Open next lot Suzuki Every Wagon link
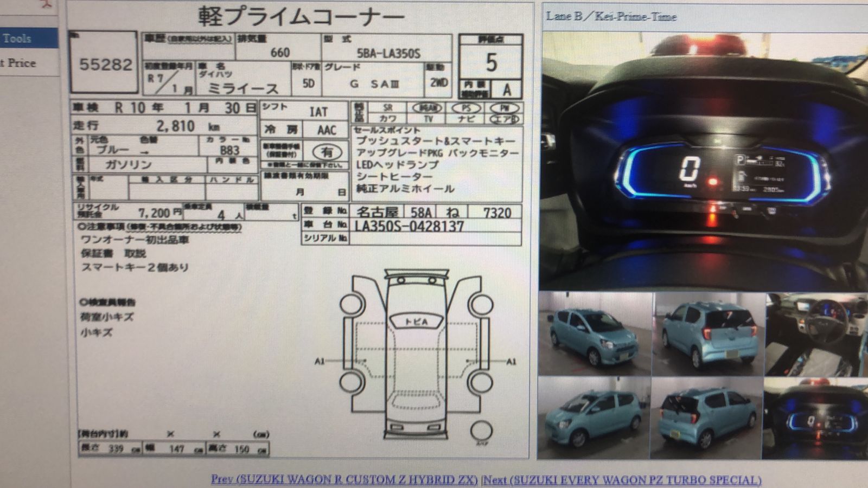Viewport: 868px width, 488px height. coord(623,480)
